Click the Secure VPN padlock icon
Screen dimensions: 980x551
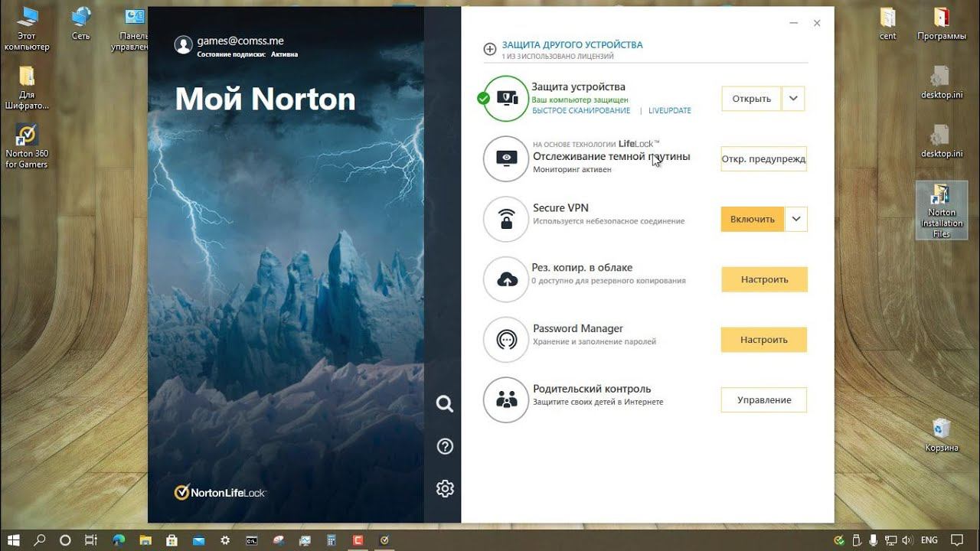506,219
